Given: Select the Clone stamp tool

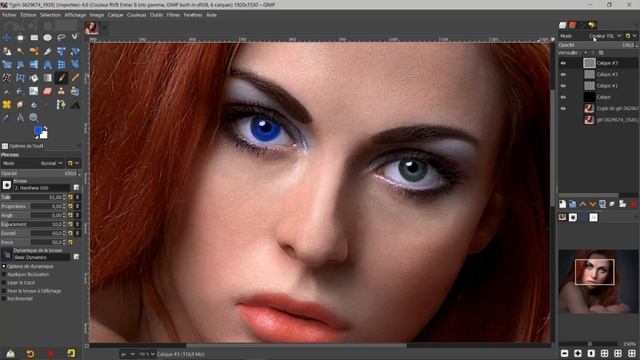Looking at the screenshot, I should 61,91.
